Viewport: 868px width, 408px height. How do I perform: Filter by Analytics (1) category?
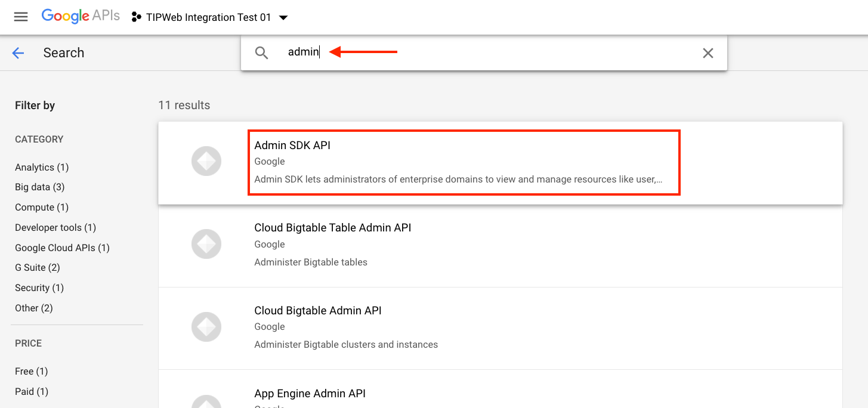(42, 167)
